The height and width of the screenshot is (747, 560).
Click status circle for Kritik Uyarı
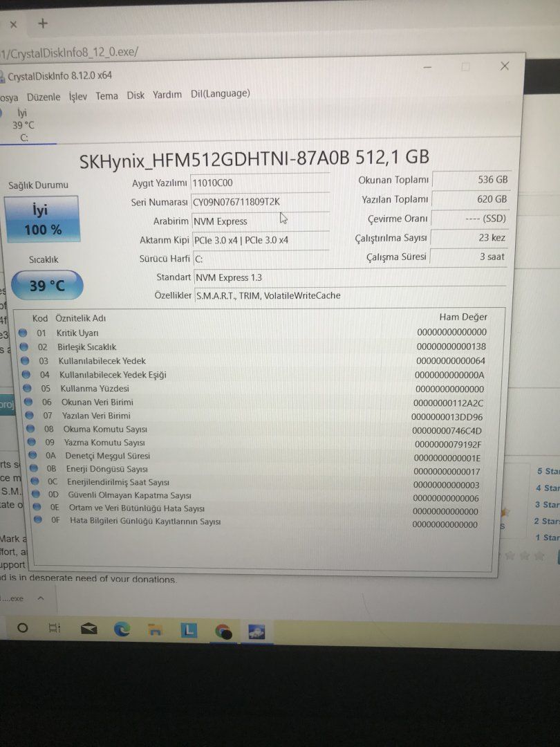click(x=22, y=333)
